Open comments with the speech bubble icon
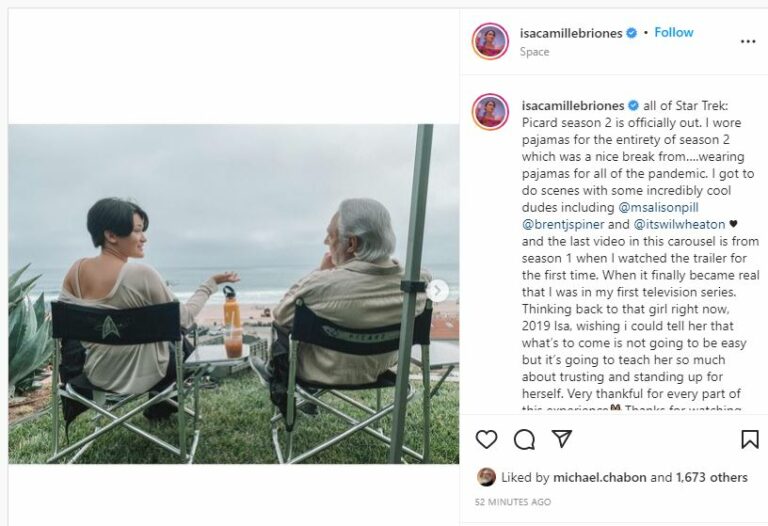The width and height of the screenshot is (768, 526). tap(524, 439)
